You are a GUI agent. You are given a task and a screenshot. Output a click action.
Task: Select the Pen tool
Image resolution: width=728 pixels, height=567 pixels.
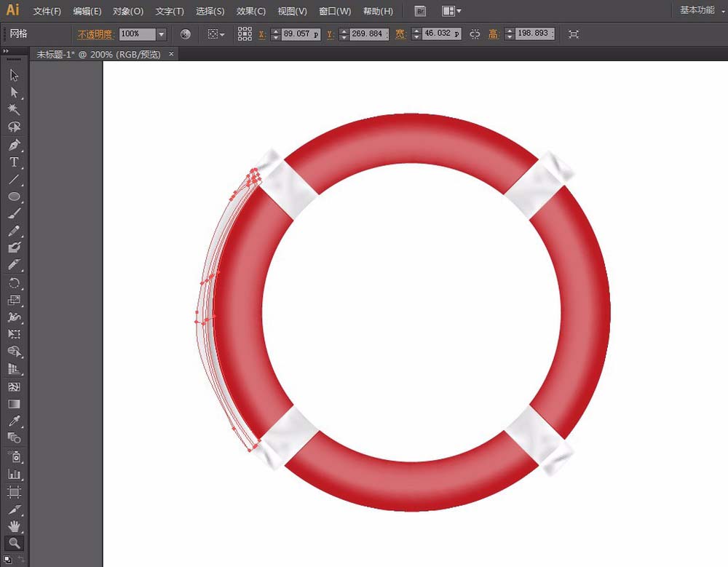pyautogui.click(x=14, y=145)
